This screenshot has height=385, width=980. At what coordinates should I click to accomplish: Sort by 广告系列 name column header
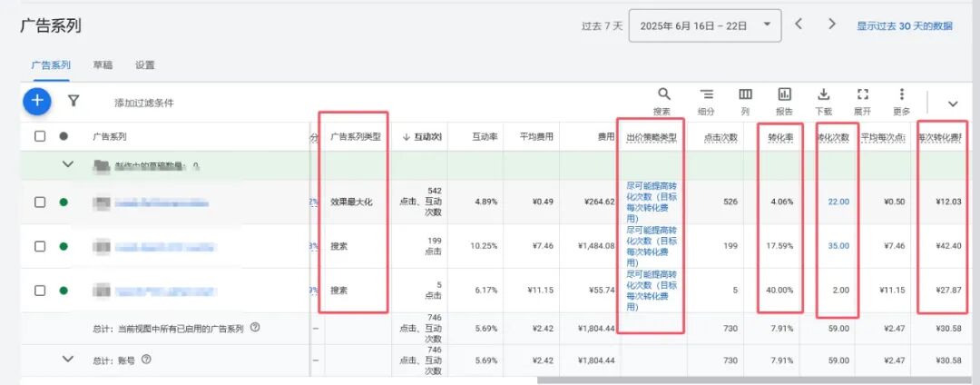[x=110, y=137]
